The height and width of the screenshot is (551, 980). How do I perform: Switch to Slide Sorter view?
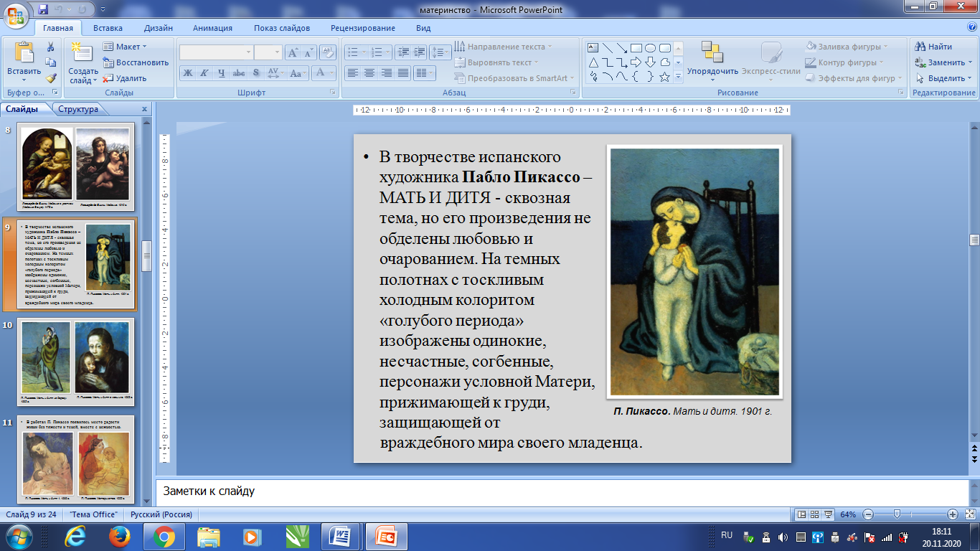(816, 514)
